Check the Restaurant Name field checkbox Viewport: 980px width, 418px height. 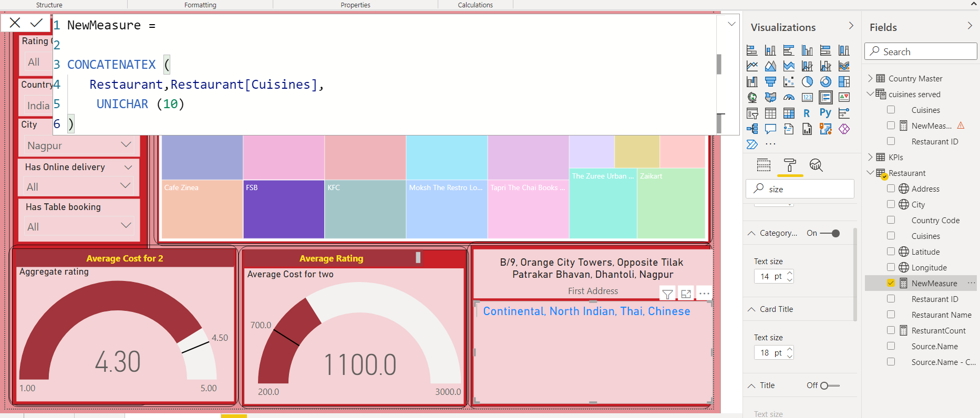(x=891, y=315)
